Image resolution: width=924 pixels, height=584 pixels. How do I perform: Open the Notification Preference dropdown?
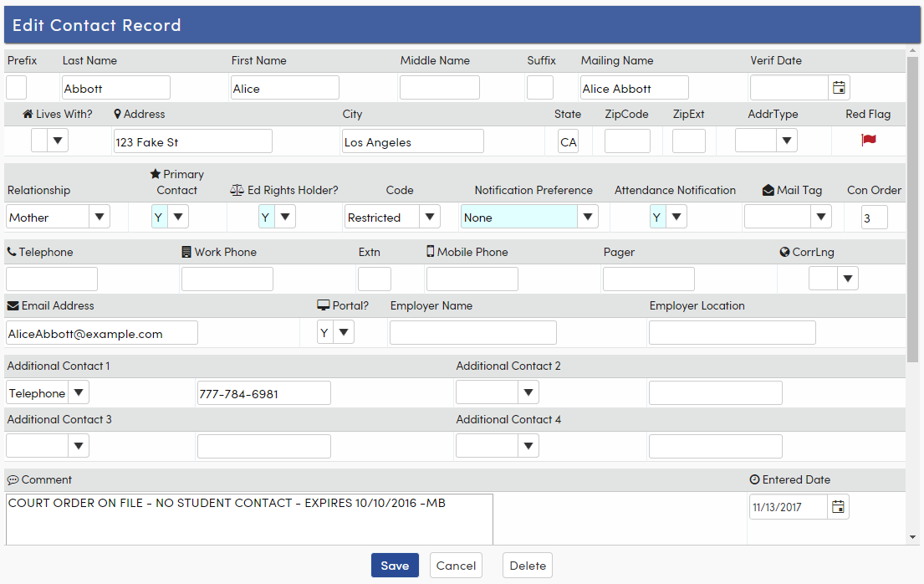(588, 216)
